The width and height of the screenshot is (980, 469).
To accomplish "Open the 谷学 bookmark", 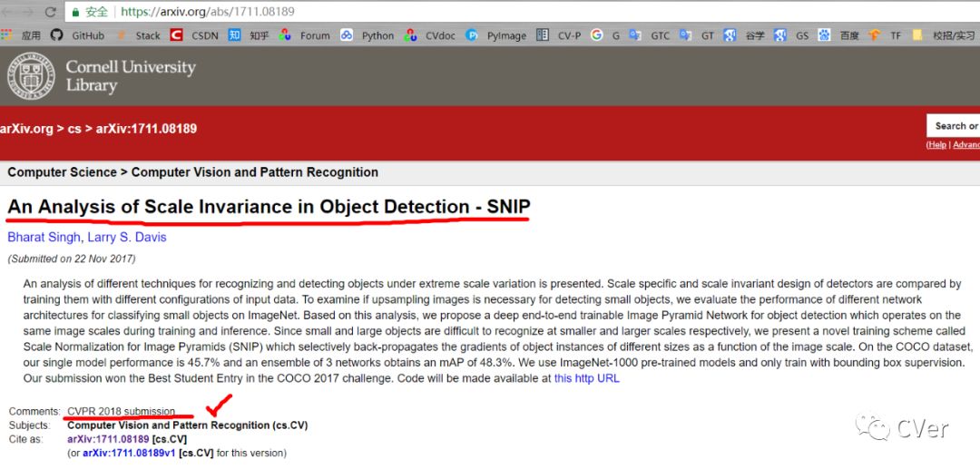I will [x=744, y=35].
